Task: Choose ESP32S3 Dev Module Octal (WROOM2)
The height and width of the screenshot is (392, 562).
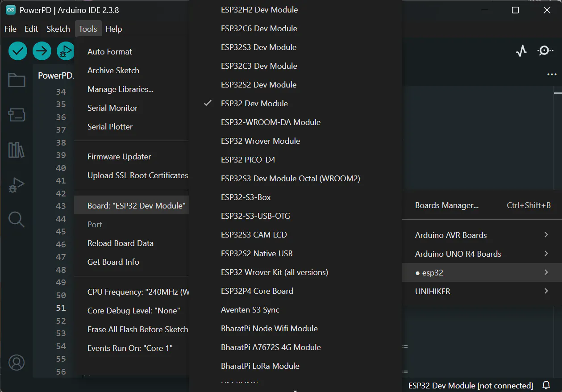Action: 295,179
